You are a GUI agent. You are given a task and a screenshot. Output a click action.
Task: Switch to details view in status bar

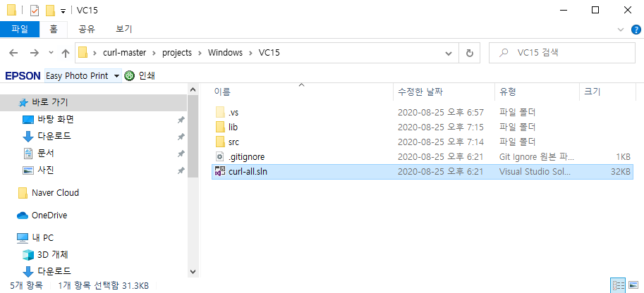coord(619,285)
